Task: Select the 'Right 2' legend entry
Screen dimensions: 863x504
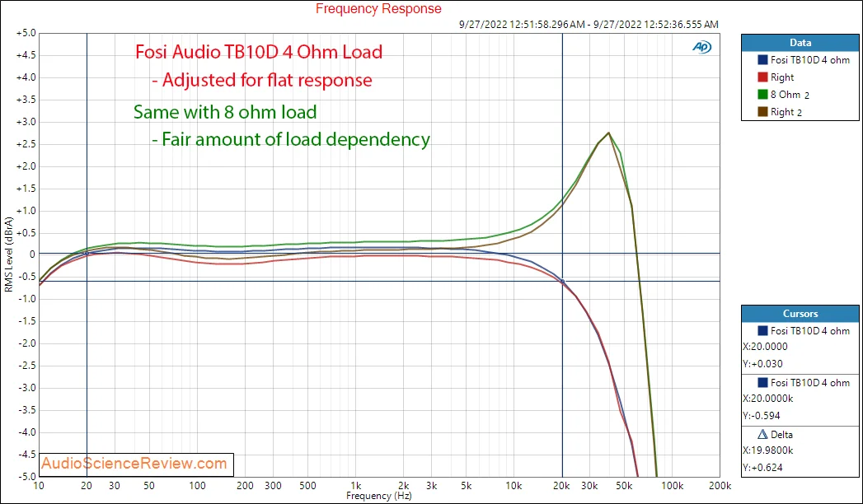Action: click(x=786, y=112)
